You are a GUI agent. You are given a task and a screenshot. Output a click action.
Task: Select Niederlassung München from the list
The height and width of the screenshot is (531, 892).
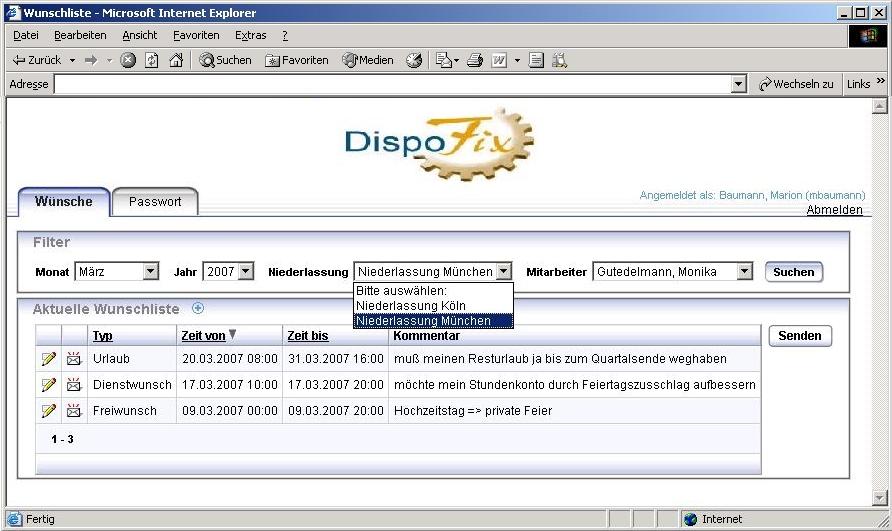click(x=433, y=321)
